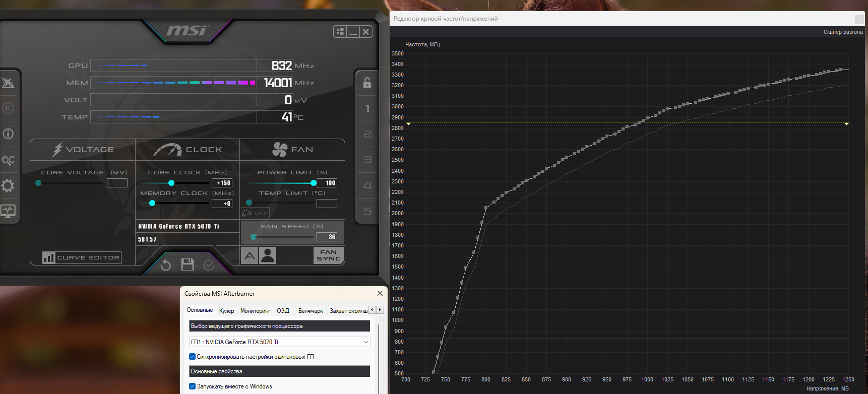Select the Основные tab
The width and height of the screenshot is (868, 394).
point(200,310)
